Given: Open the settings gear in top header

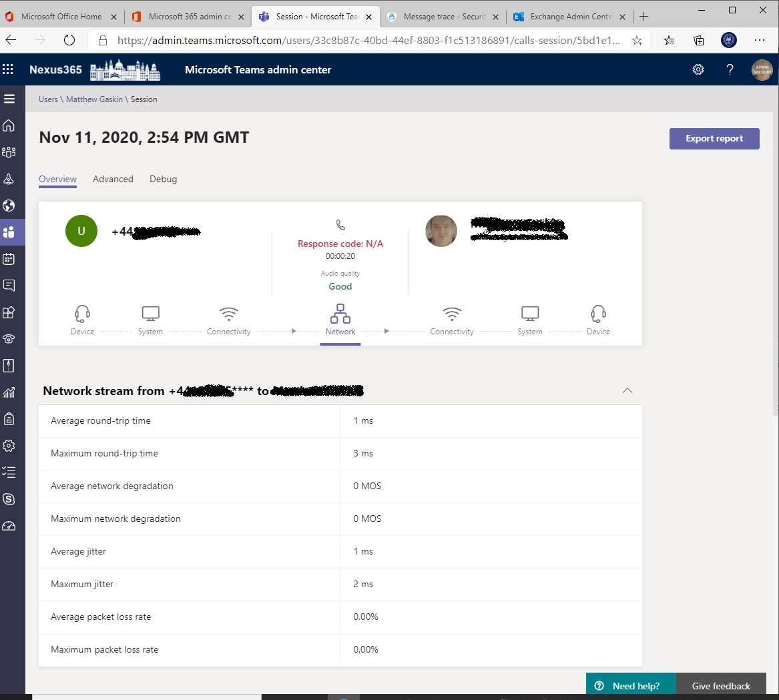Looking at the screenshot, I should [698, 69].
